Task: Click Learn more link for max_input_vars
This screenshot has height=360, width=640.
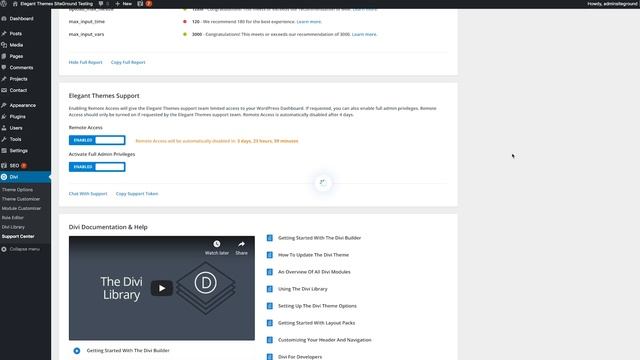Action: [x=364, y=34]
